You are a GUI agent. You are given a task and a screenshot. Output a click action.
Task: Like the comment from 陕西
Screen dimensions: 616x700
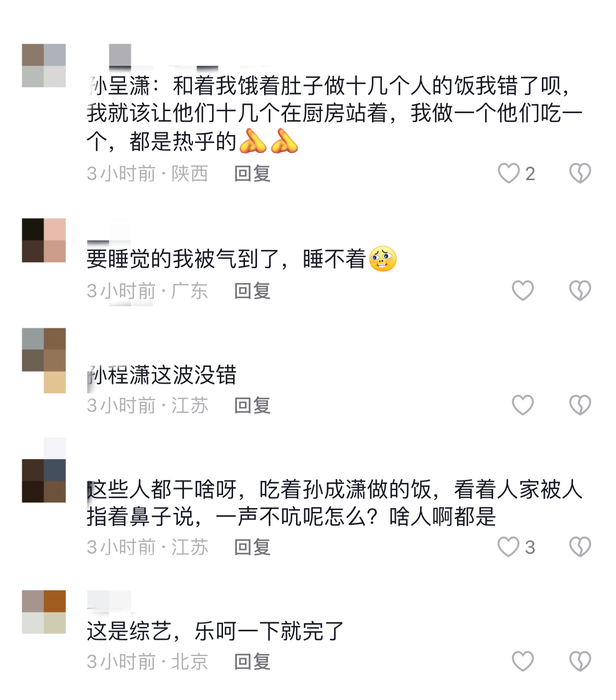(509, 173)
